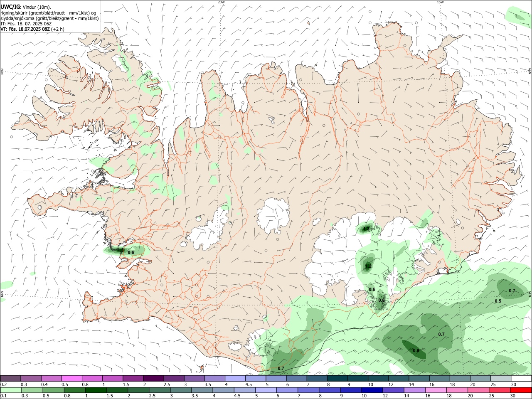The width and height of the screenshot is (532, 399).
Task: Click the periwinkle swatch between 5 and 6, lower legend
Action: click(266, 390)
